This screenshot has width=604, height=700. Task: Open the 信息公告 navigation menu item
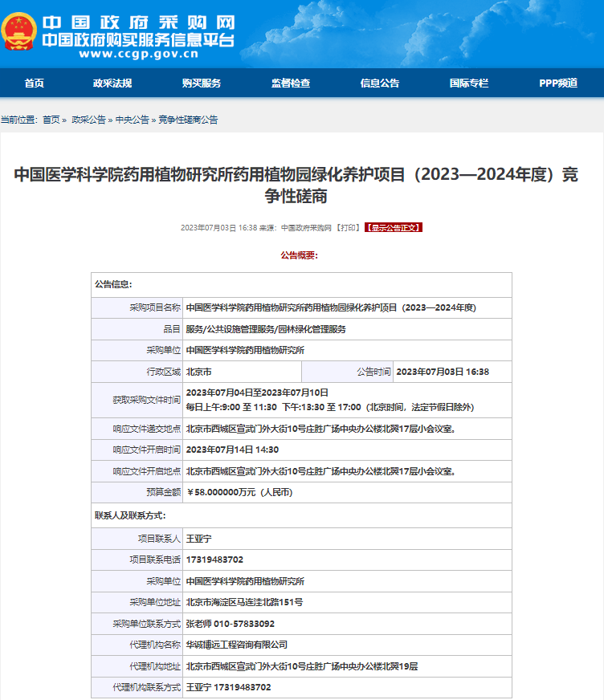(380, 83)
